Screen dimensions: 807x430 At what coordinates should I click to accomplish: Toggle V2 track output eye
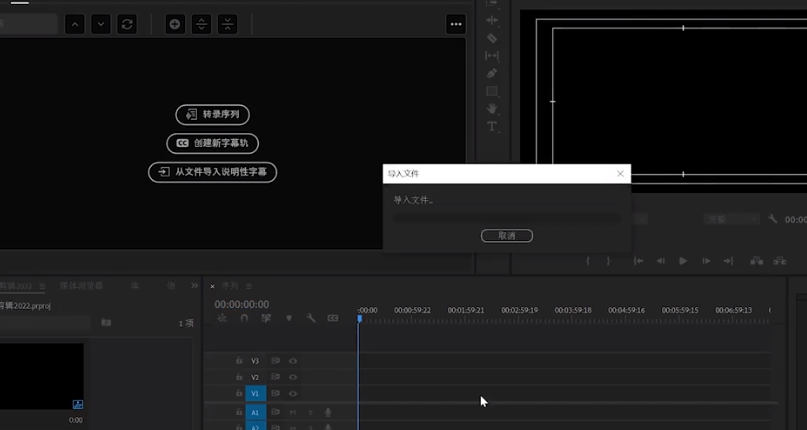pos(293,377)
